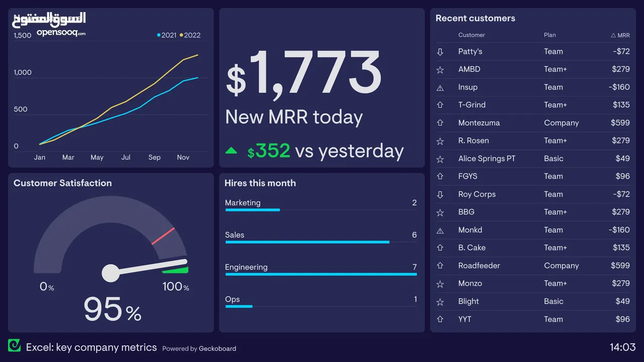
Task: Click Company plan in Montezuma row
Action: (x=561, y=123)
